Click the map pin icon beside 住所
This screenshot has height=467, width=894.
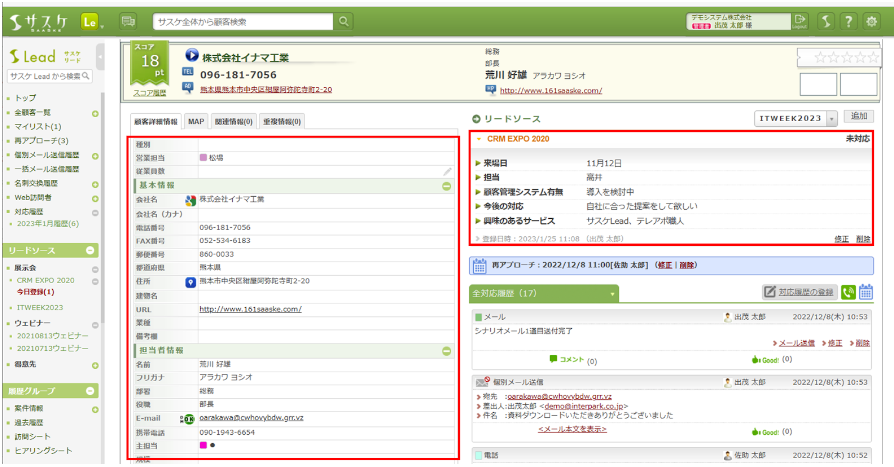[190, 282]
